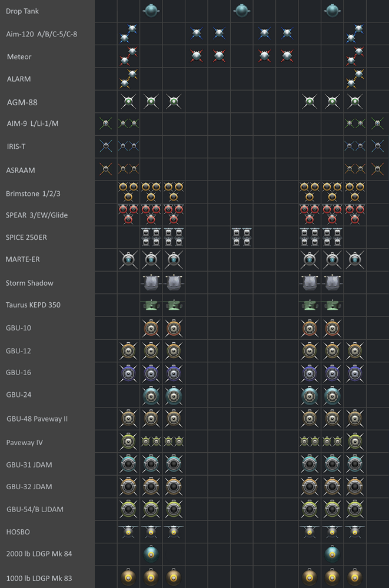Click the "GBU-48 Paveway II" label
Viewport: 389px width, 588px height.
tap(37, 419)
